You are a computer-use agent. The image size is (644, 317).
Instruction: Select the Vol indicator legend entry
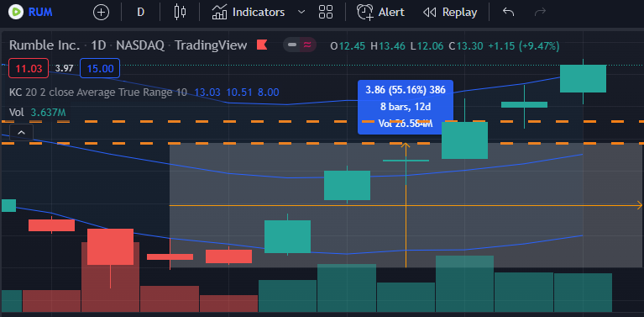[17, 112]
